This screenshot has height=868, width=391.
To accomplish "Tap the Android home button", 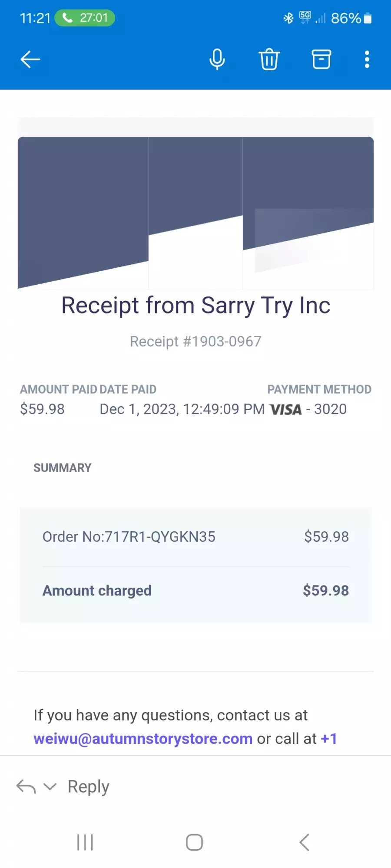I will pyautogui.click(x=195, y=842).
